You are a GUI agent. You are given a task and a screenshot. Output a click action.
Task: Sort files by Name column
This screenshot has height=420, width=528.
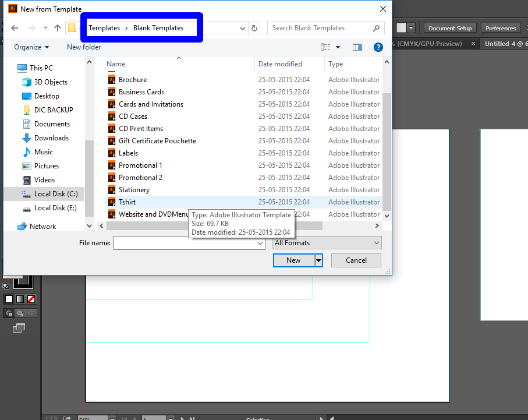tap(116, 64)
